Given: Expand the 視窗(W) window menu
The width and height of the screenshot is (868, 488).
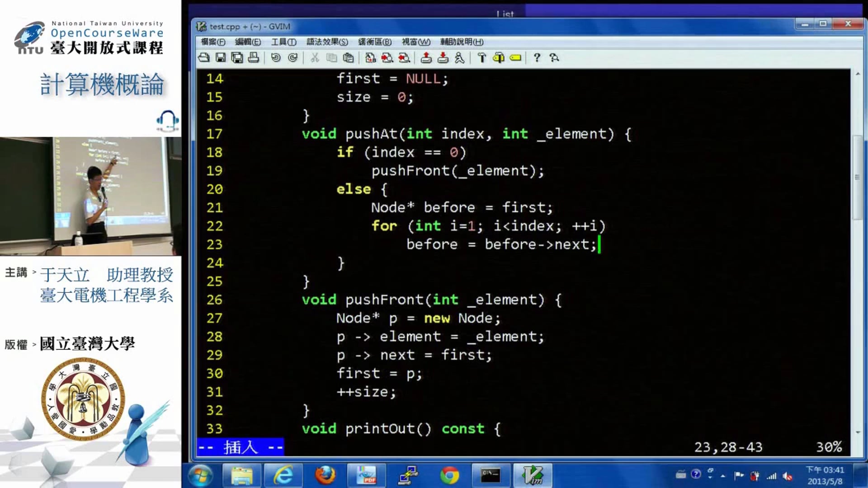Looking at the screenshot, I should [x=416, y=42].
